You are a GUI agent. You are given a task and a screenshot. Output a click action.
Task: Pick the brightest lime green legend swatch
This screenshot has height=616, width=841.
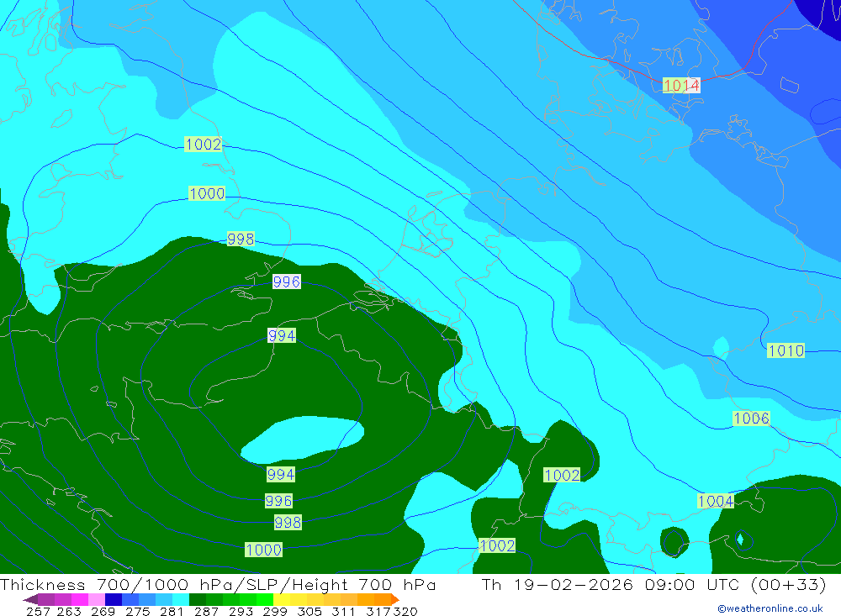pyautogui.click(x=265, y=599)
